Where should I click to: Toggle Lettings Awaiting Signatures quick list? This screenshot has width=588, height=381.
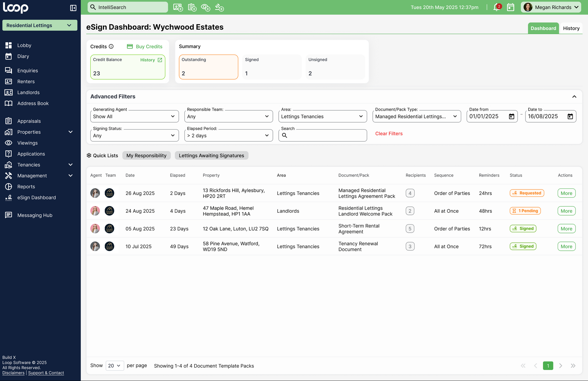(x=211, y=156)
